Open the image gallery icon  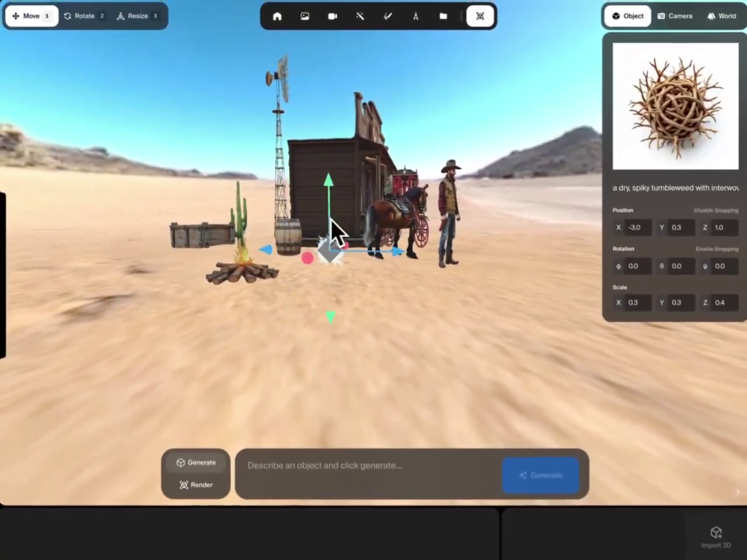point(305,16)
